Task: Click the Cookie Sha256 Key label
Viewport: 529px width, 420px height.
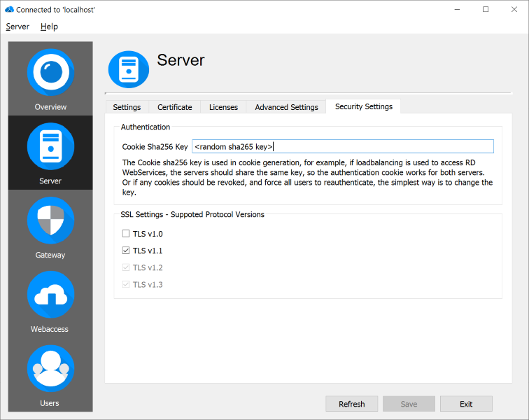Action: 155,147
